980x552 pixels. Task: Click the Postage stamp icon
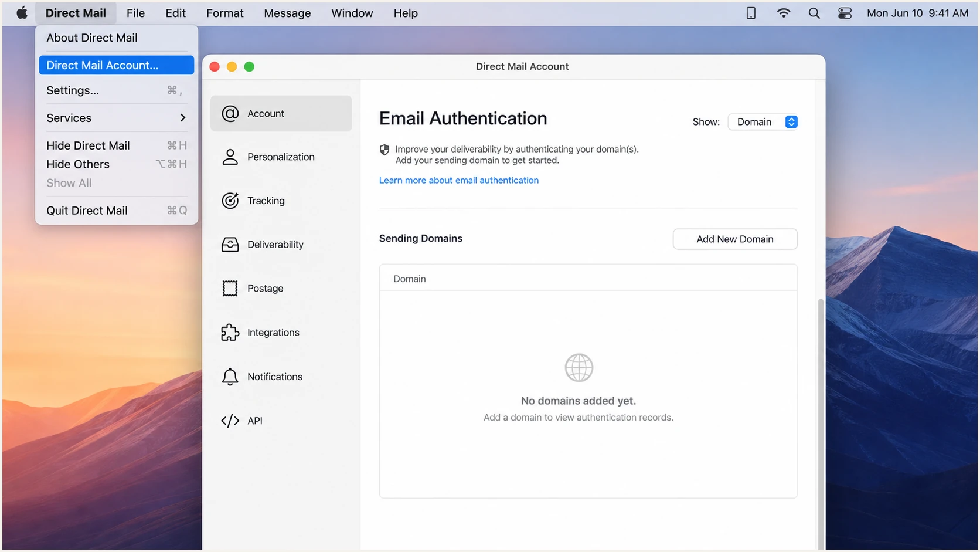[230, 288]
